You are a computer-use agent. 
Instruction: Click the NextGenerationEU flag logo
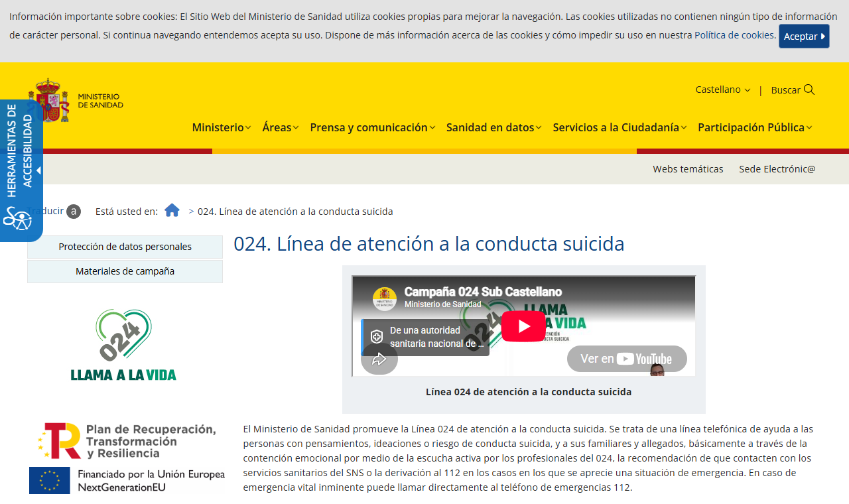[127, 480]
